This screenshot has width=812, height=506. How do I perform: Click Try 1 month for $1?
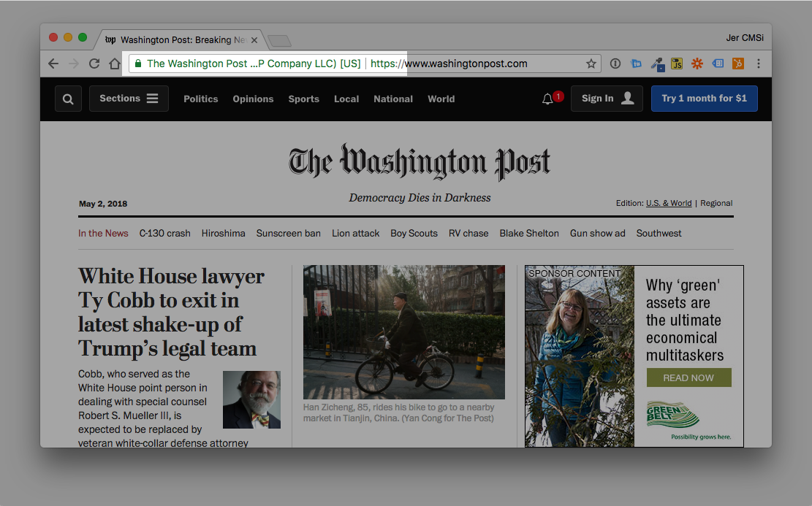(705, 99)
